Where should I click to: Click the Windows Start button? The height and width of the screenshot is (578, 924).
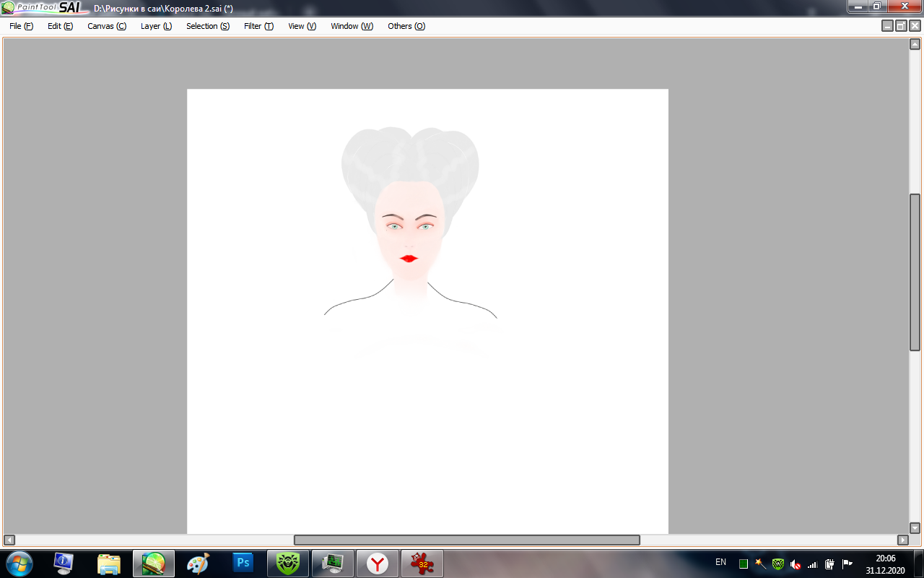(x=18, y=562)
